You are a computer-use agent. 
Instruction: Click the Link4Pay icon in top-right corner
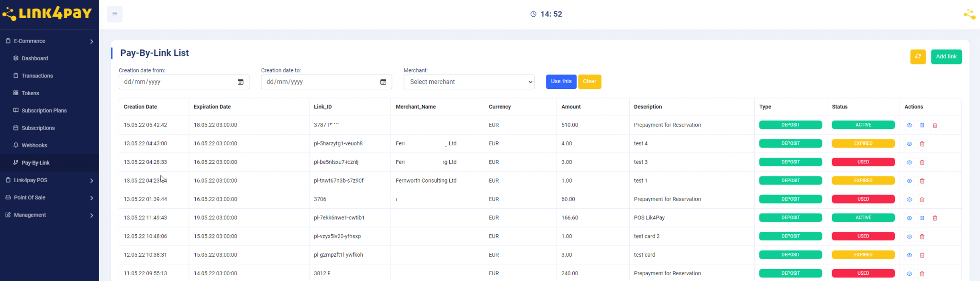[969, 14]
